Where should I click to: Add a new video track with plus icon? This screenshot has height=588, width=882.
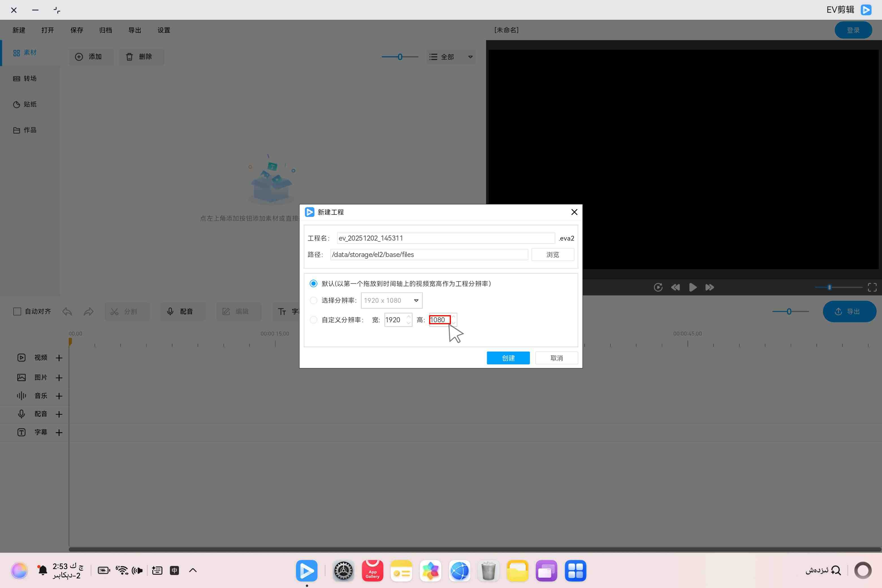click(59, 358)
